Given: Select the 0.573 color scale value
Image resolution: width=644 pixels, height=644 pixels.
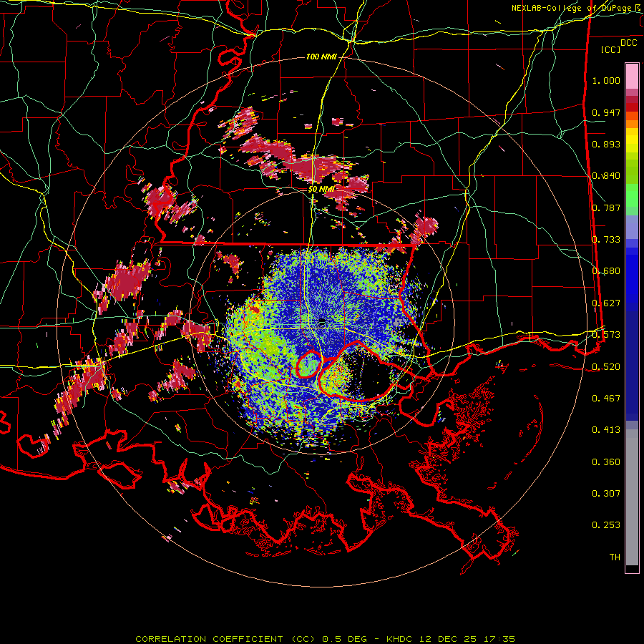Looking at the screenshot, I should coord(606,335).
